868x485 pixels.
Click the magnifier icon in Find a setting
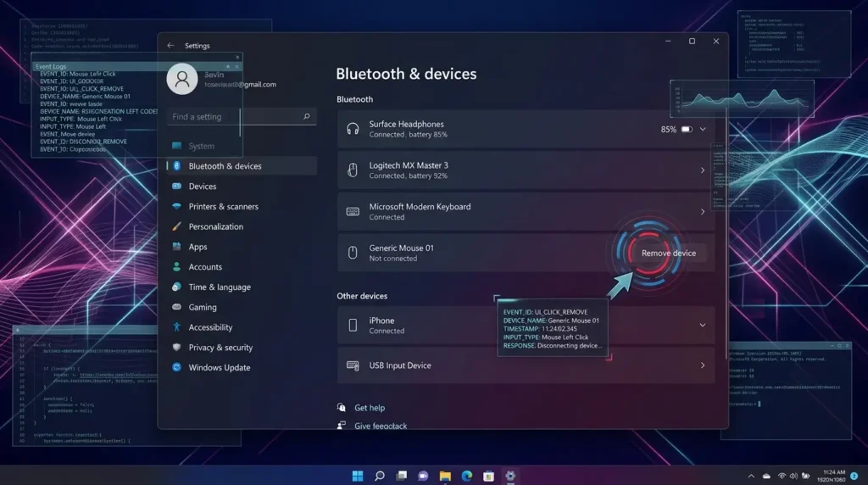pos(307,116)
